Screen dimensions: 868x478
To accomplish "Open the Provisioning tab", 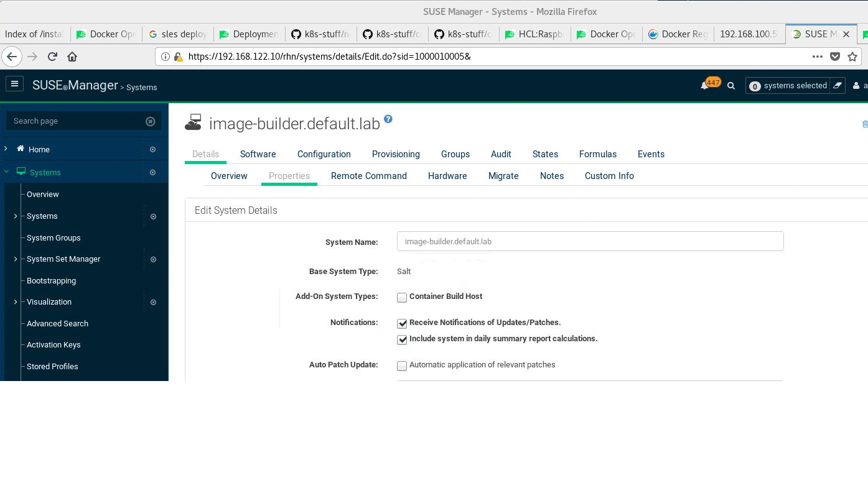I will [x=396, y=154].
